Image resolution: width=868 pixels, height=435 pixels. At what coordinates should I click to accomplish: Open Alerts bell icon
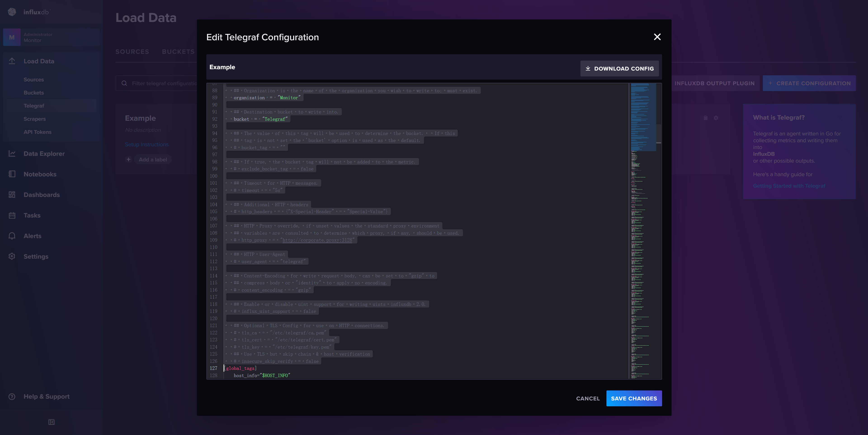pyautogui.click(x=12, y=236)
